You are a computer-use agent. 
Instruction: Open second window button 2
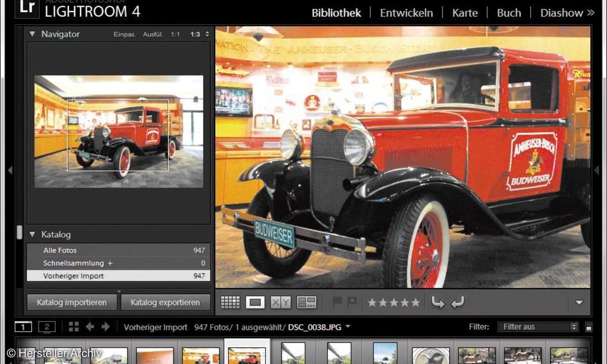[x=47, y=327]
